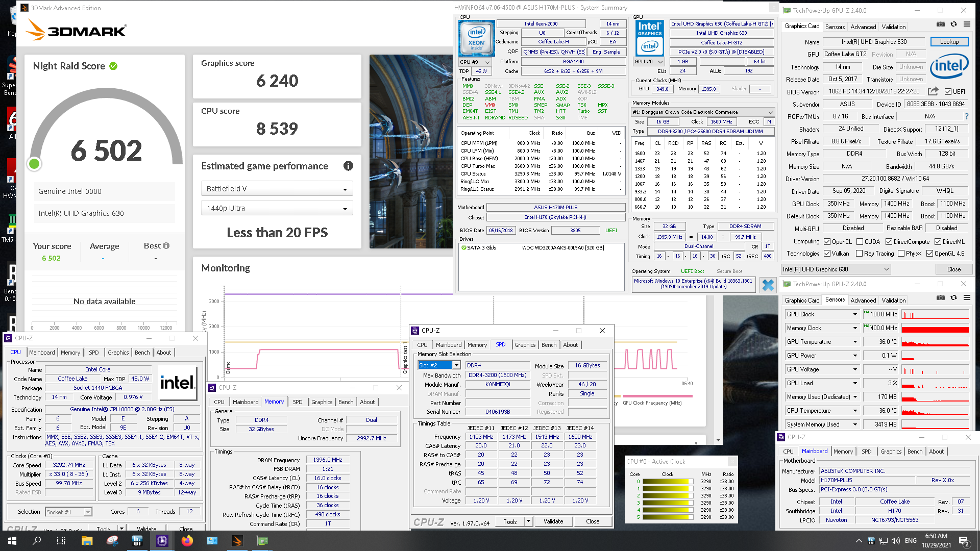Switch to the Advanced tab in GPU-Z

pyautogui.click(x=863, y=27)
